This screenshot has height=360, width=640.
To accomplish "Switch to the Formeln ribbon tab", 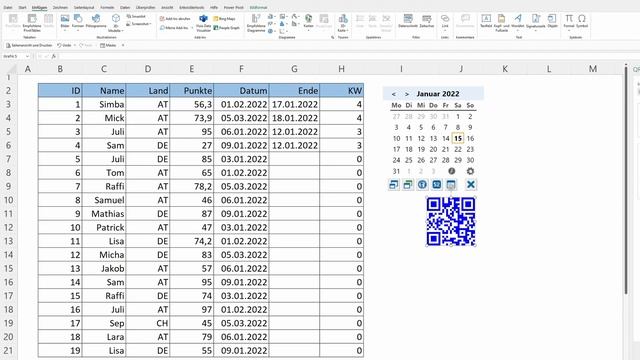I will point(107,7).
